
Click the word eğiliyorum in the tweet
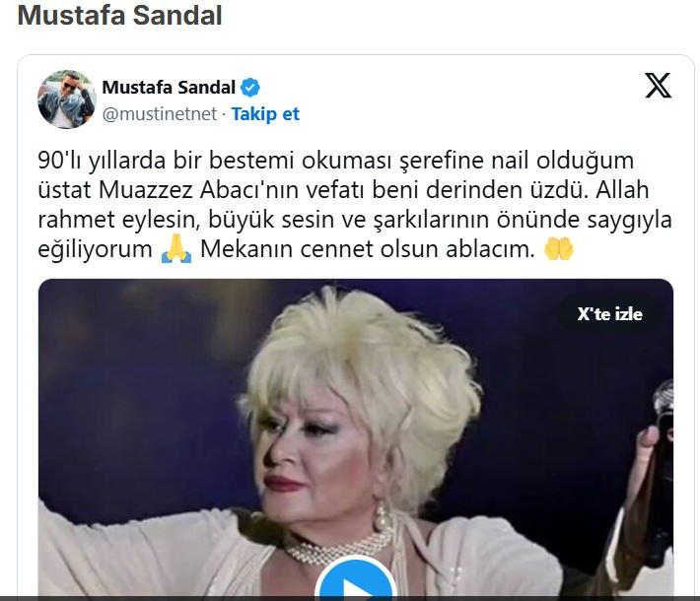(x=95, y=249)
